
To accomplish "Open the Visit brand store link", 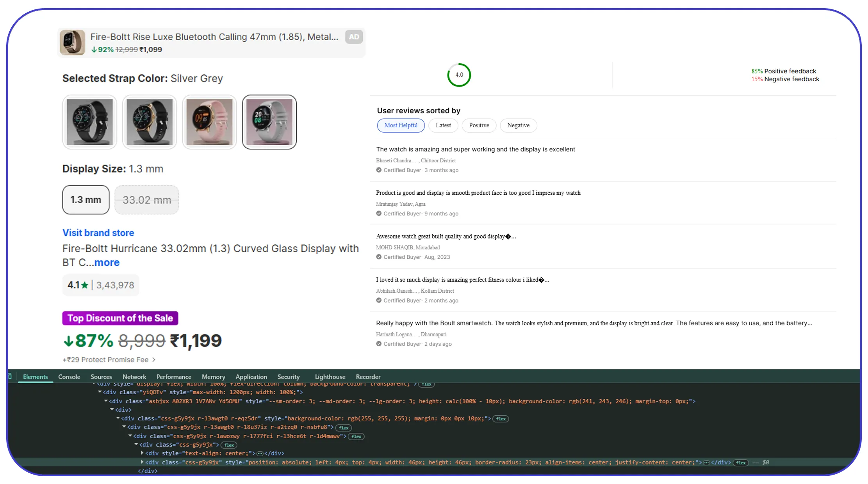I will (x=98, y=233).
